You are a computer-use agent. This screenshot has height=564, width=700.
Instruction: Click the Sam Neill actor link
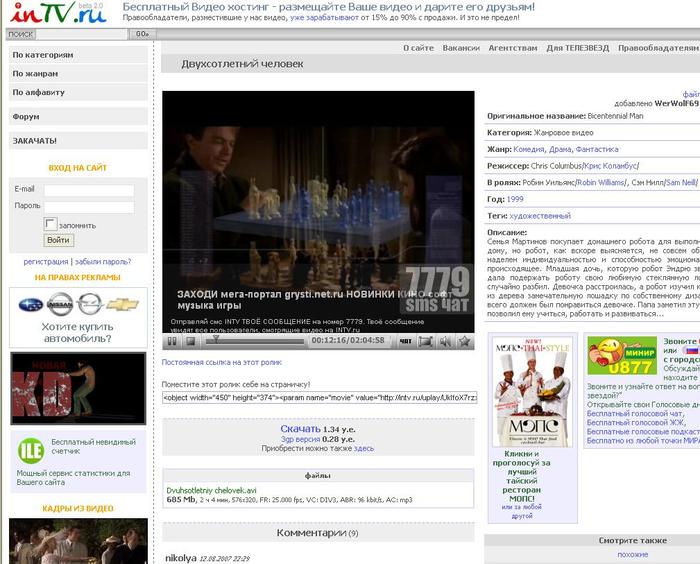[x=680, y=182]
